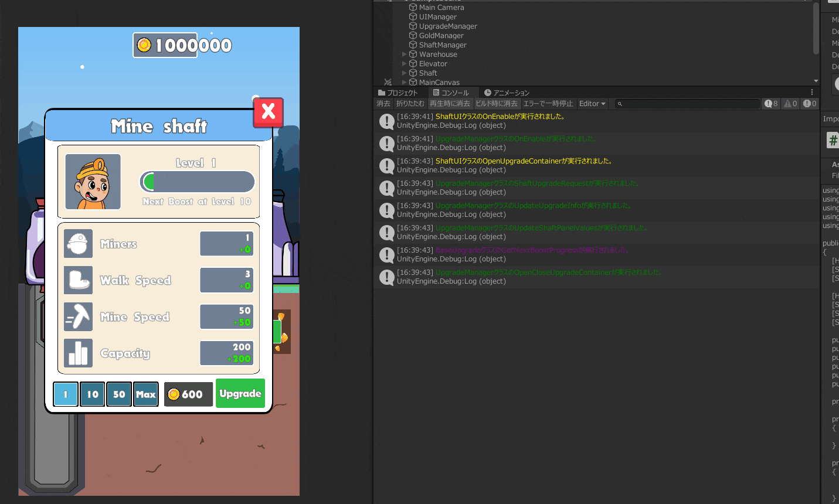Expand the Elevator object arrow

coord(404,64)
